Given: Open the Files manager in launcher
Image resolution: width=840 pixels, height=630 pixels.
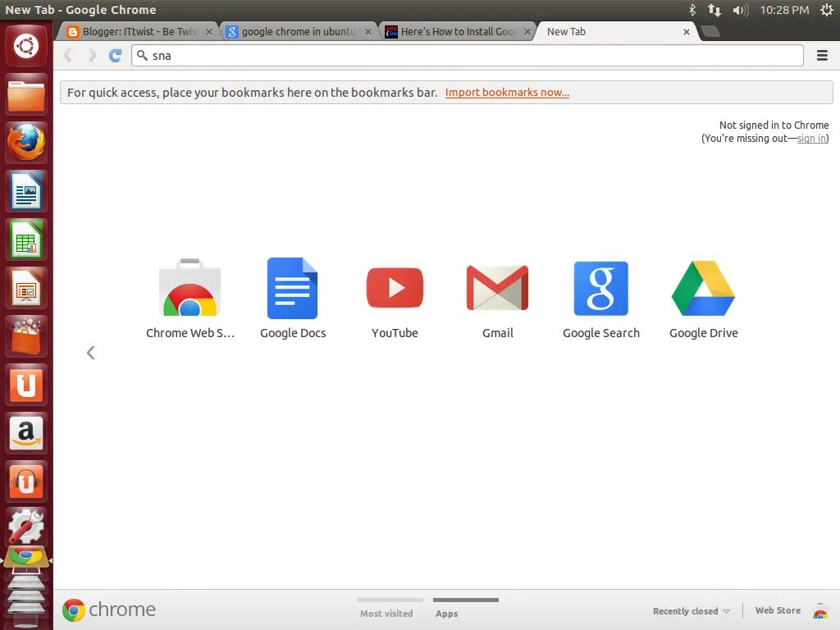Looking at the screenshot, I should click(26, 95).
